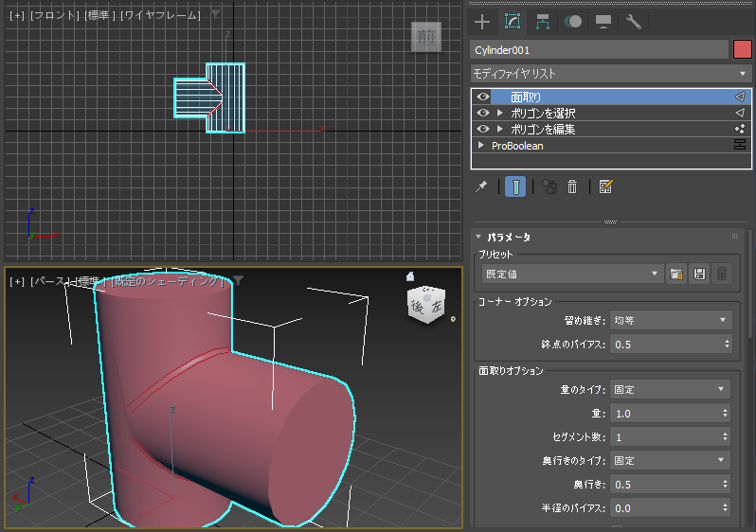Viewport: 756px width, 532px height.
Task: Click the セグメント数 value field
Action: click(665, 436)
